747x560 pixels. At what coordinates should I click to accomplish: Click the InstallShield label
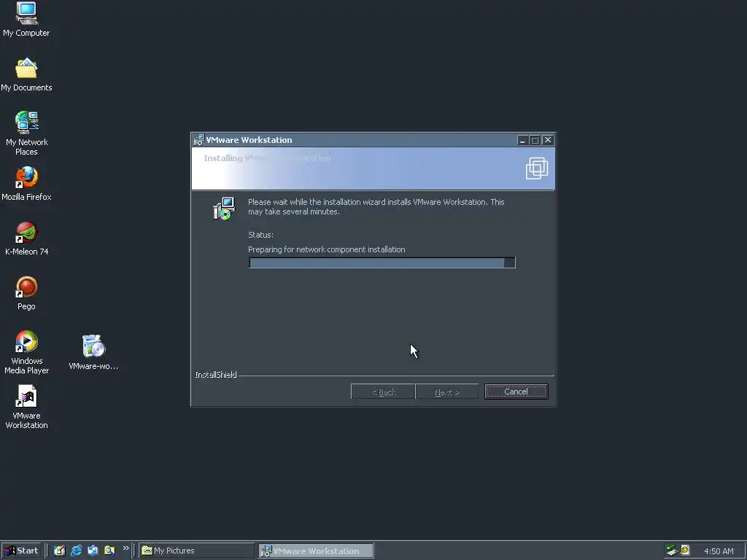[216, 375]
